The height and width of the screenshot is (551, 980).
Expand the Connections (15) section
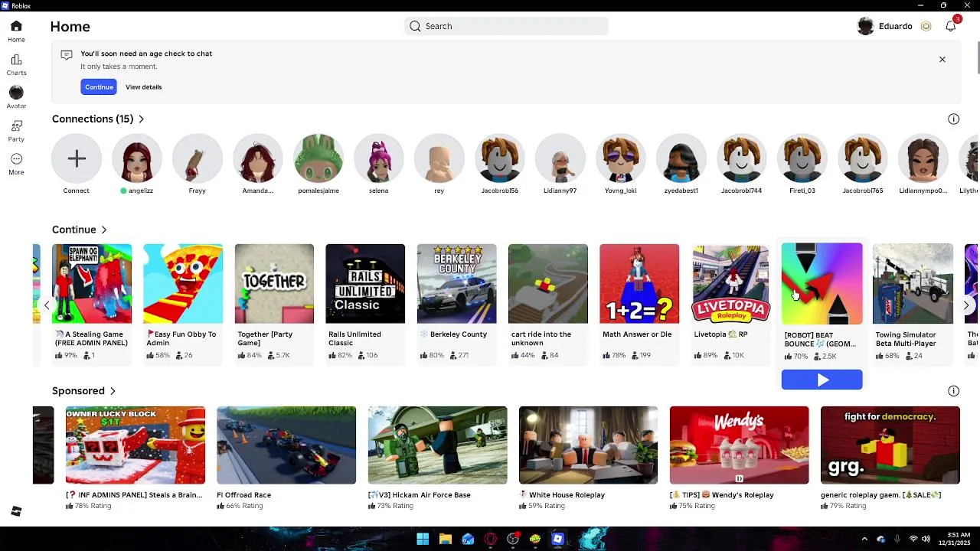tap(141, 119)
